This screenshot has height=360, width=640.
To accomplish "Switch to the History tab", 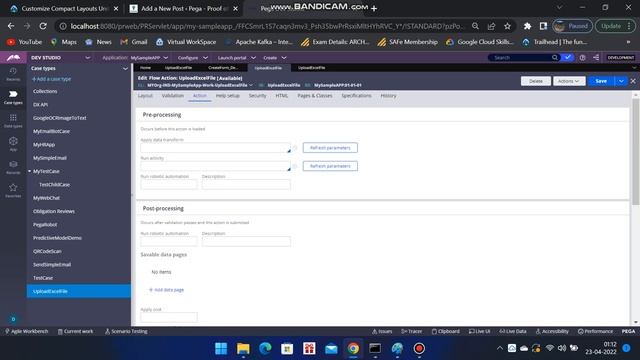I will [388, 96].
